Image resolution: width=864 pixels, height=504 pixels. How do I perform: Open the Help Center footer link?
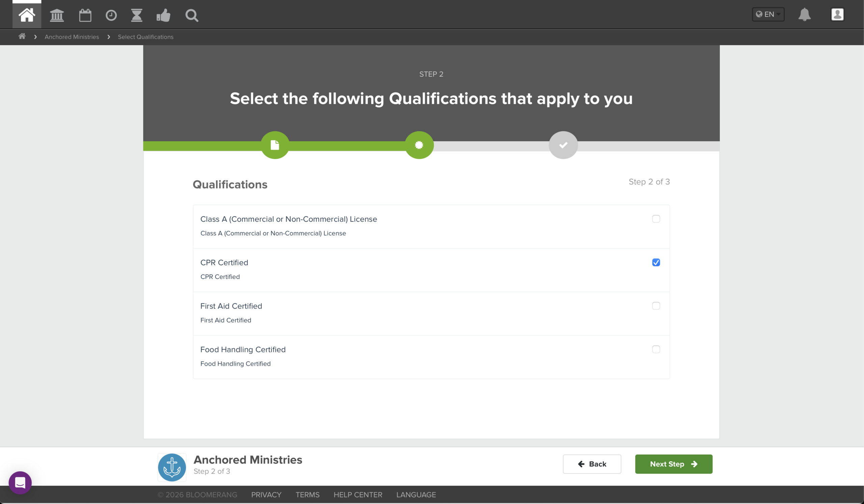[x=358, y=495]
